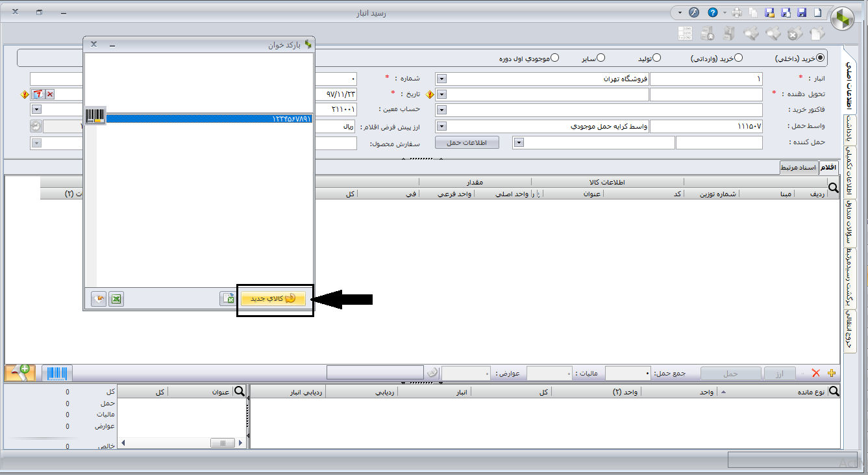Click the حمل button in totals bar
Screen dimensions: 868x475
tap(730, 374)
